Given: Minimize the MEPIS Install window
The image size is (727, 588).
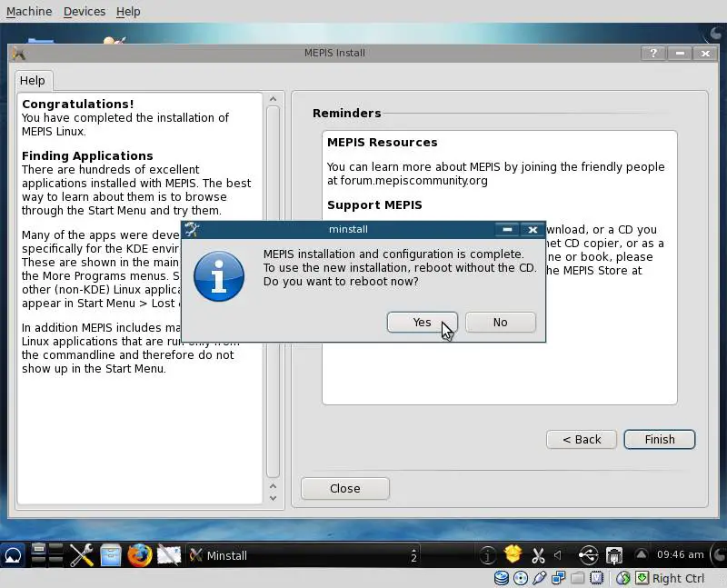Looking at the screenshot, I should pyautogui.click(x=680, y=54).
